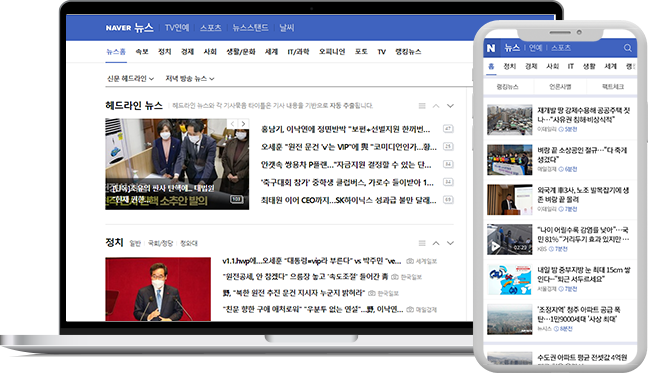Open 스포츠 in the blue laptop header

[x=211, y=28]
